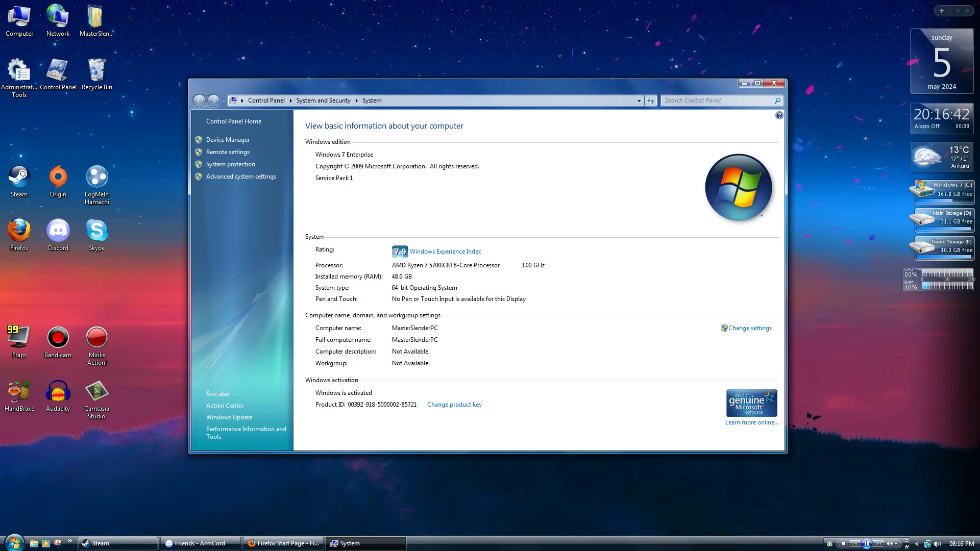Open Remote settings link
The width and height of the screenshot is (980, 551).
228,152
